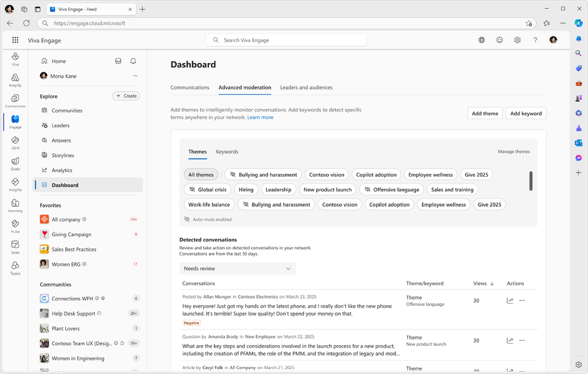
Task: Open Viva Engage settings gear
Action: [x=517, y=40]
